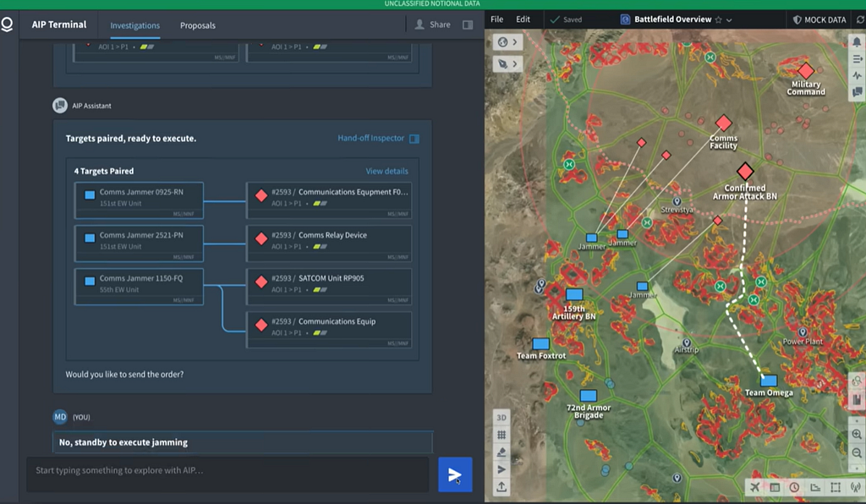Zoom in on the battlefield map
Screen dimensions: 866x504
(x=856, y=435)
